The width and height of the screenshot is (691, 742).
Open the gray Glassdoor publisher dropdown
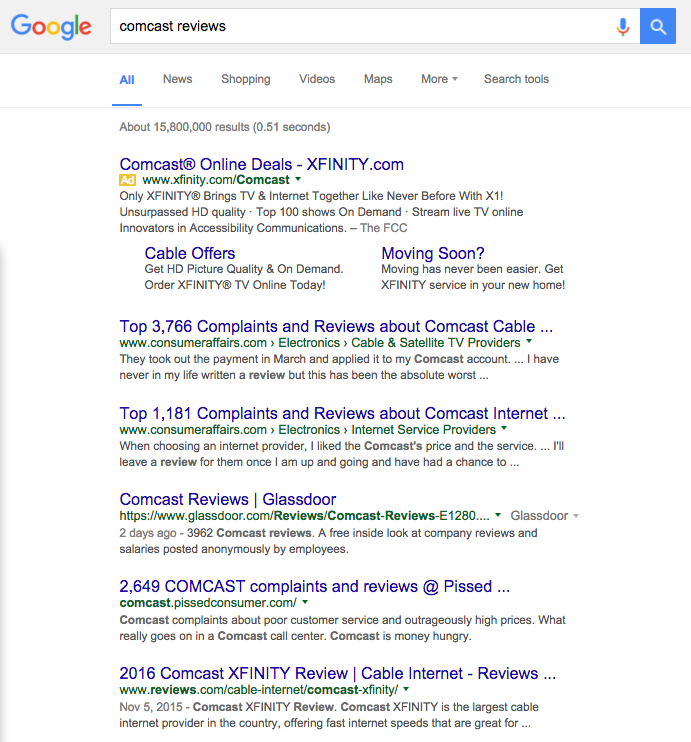pyautogui.click(x=544, y=515)
